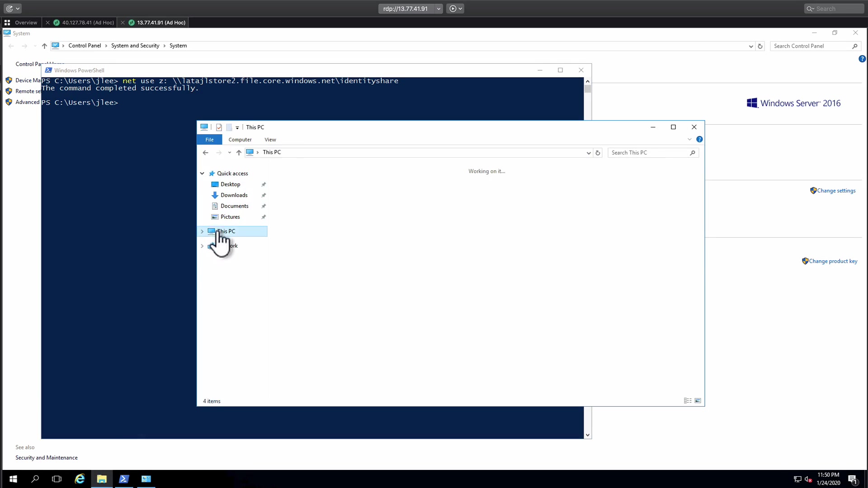This screenshot has width=868, height=488.
Task: Open the Explorer address bar dropdown
Action: (588, 153)
